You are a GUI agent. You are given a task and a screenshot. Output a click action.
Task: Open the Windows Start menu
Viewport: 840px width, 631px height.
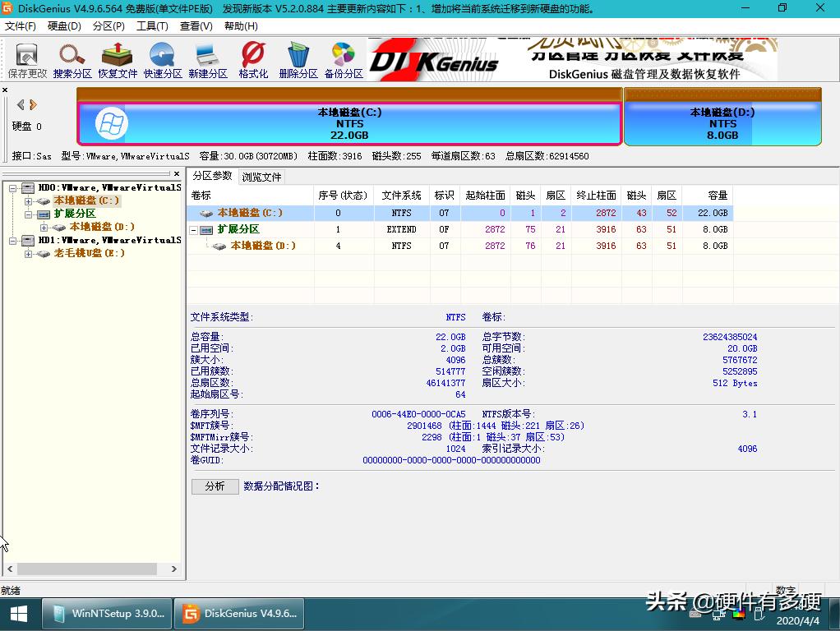pos(16,613)
